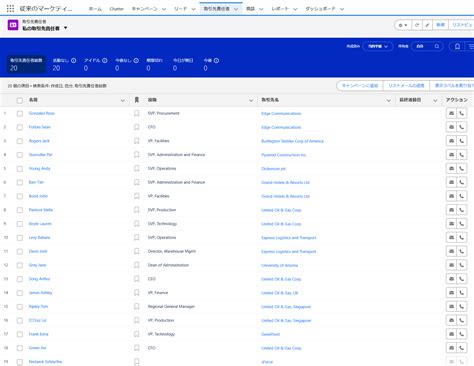The height and width of the screenshot is (366, 474).
Task: Open the App Launcher grid icon
Action: point(10,9)
